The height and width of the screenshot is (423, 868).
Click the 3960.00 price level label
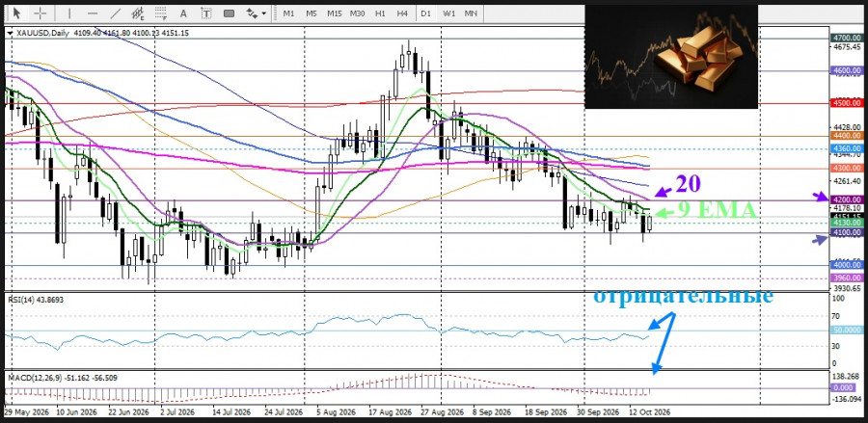[847, 278]
